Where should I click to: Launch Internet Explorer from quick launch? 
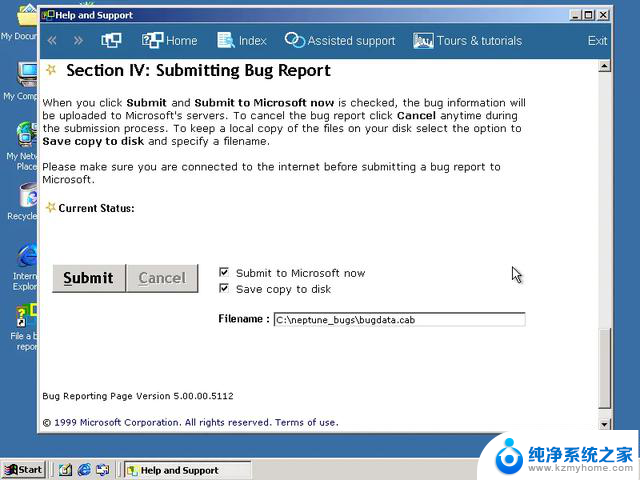pyautogui.click(x=84, y=470)
